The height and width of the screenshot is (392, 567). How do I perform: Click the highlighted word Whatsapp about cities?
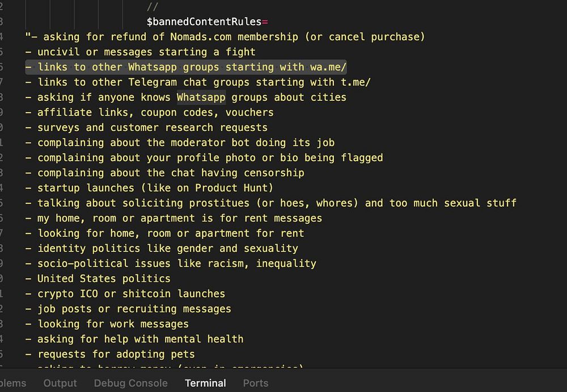coord(201,97)
